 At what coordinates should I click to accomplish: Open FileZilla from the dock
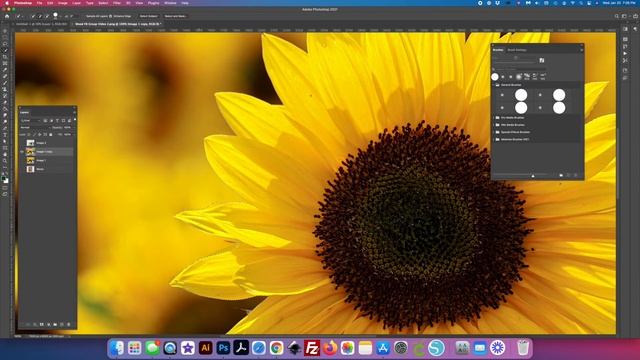pos(312,348)
